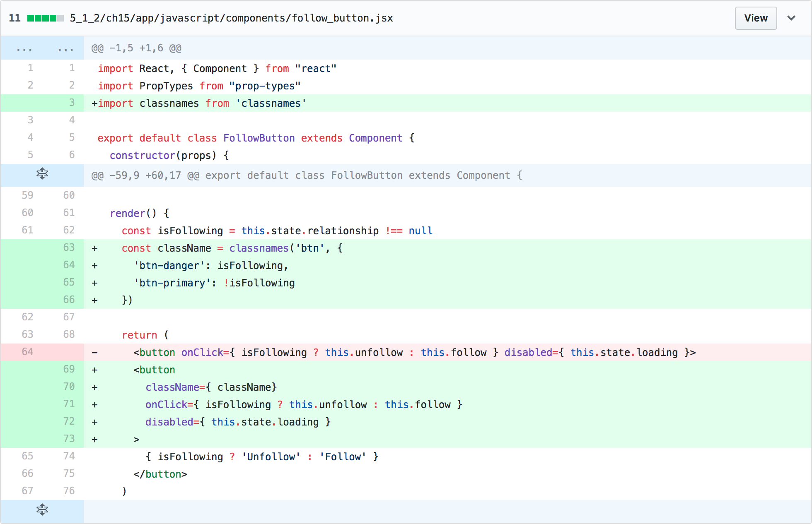The height and width of the screenshot is (524, 812).
Task: Expand hidden lines below line 76
Action: click(x=42, y=510)
